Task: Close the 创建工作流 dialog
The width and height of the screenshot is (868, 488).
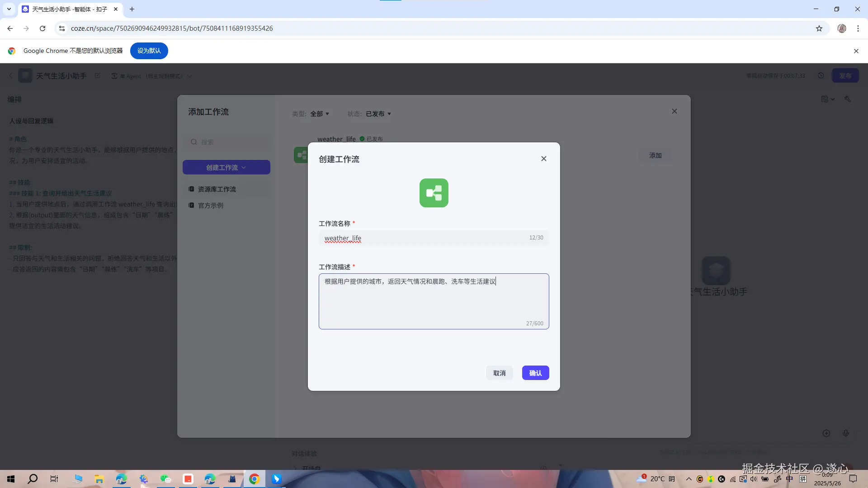Action: pyautogui.click(x=543, y=159)
